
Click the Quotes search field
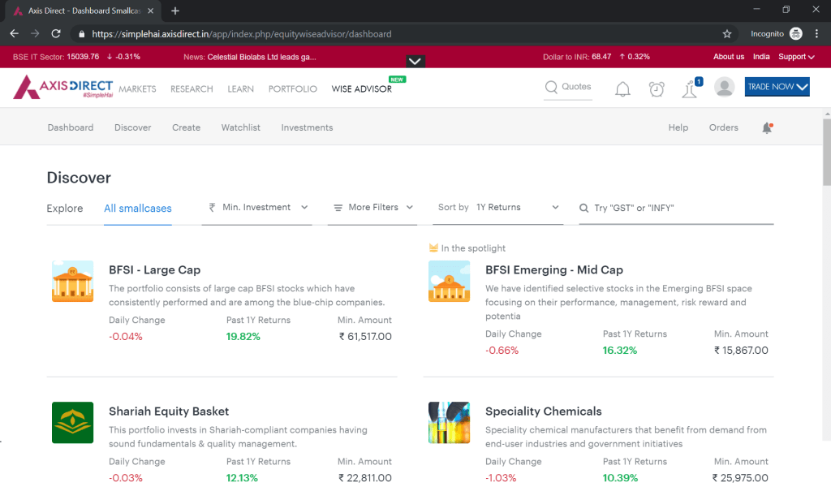pyautogui.click(x=567, y=87)
